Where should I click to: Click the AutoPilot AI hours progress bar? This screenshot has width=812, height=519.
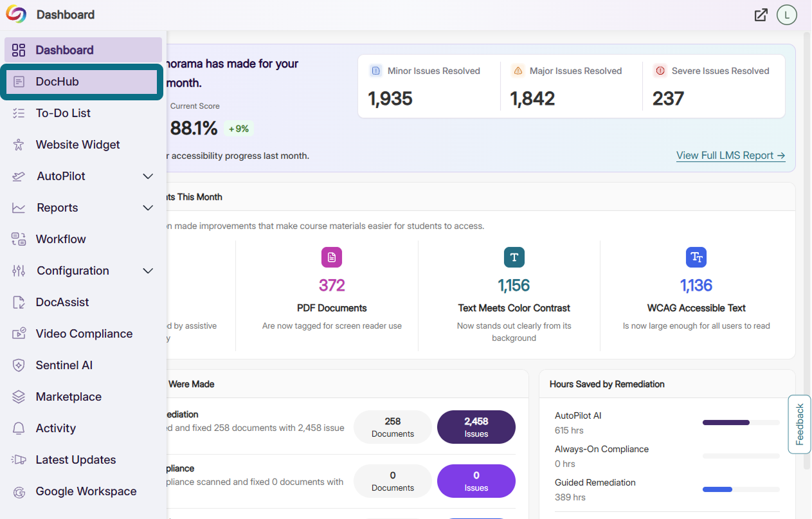(x=741, y=423)
